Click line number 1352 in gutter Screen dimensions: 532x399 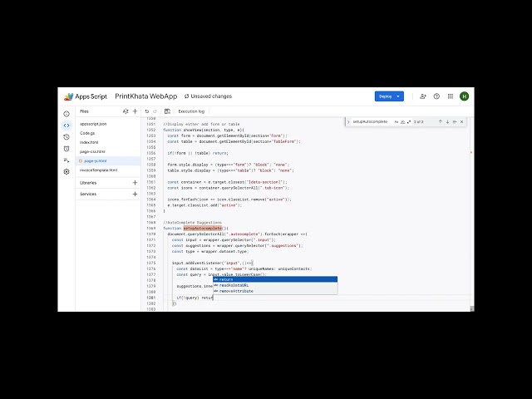151,130
